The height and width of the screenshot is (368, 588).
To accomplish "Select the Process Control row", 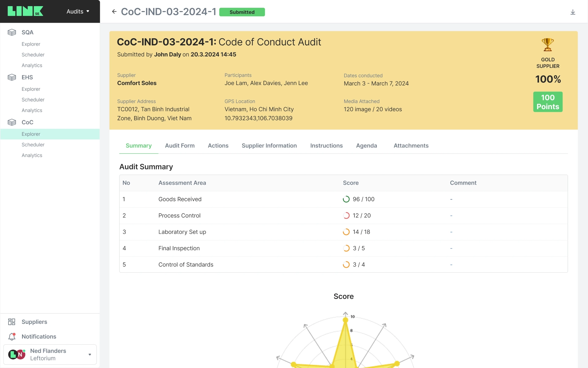I will [179, 216].
